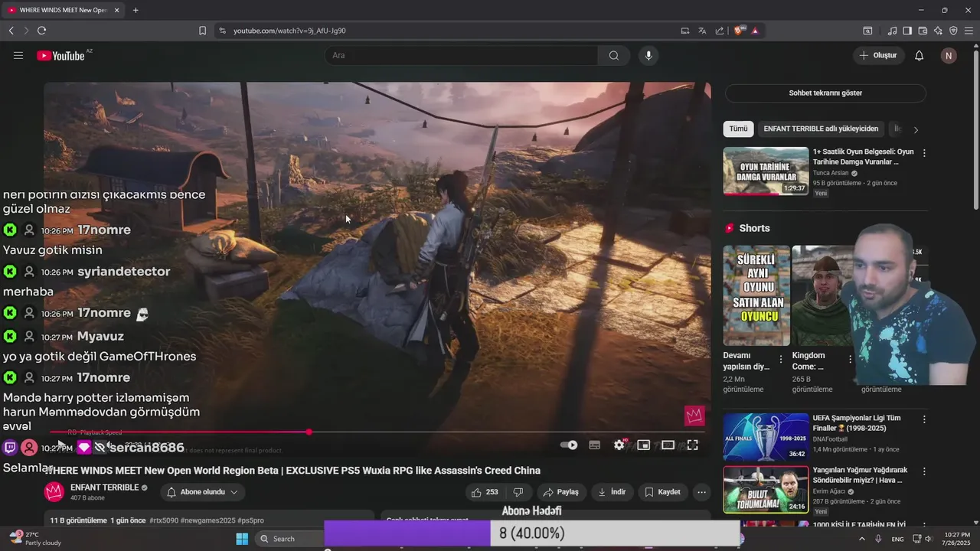The width and height of the screenshot is (980, 551).
Task: Open options for the Kingdom Come short
Action: (850, 359)
